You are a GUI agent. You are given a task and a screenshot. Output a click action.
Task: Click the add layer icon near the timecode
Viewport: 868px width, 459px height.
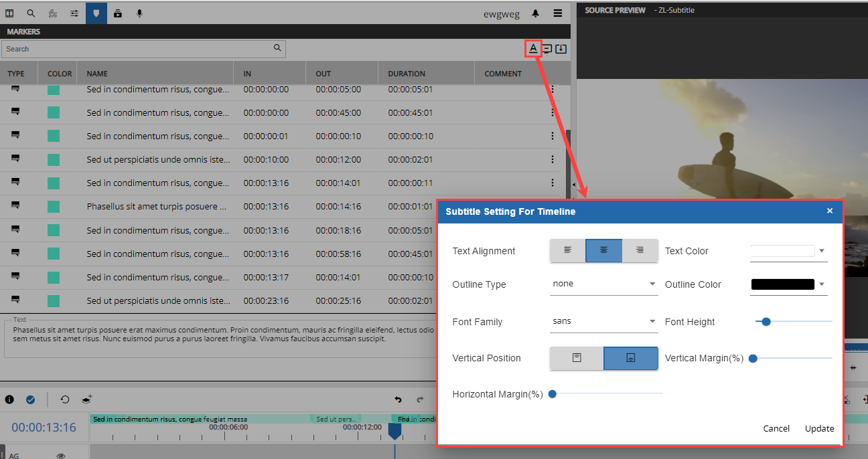86,399
